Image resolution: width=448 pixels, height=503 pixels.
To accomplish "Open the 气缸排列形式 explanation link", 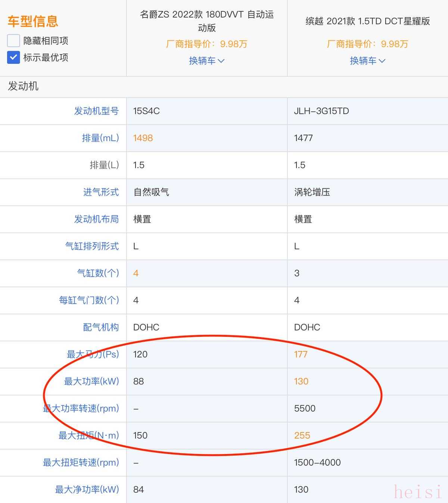I will click(92, 246).
